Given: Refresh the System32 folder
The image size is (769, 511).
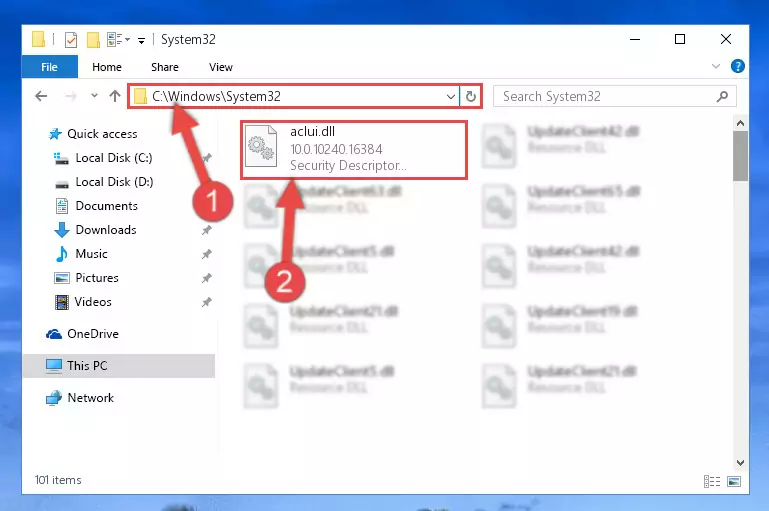Looking at the screenshot, I should 471,97.
